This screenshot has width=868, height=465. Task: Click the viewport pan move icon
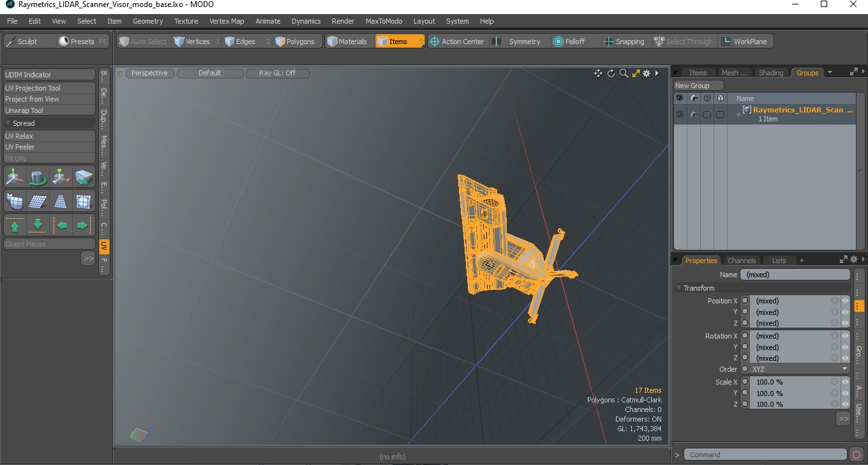coord(598,73)
